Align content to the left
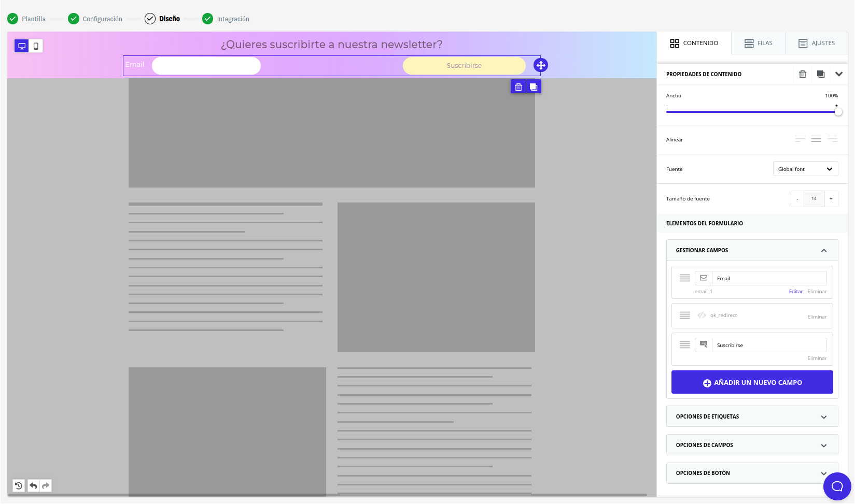The width and height of the screenshot is (855, 504). tap(800, 139)
